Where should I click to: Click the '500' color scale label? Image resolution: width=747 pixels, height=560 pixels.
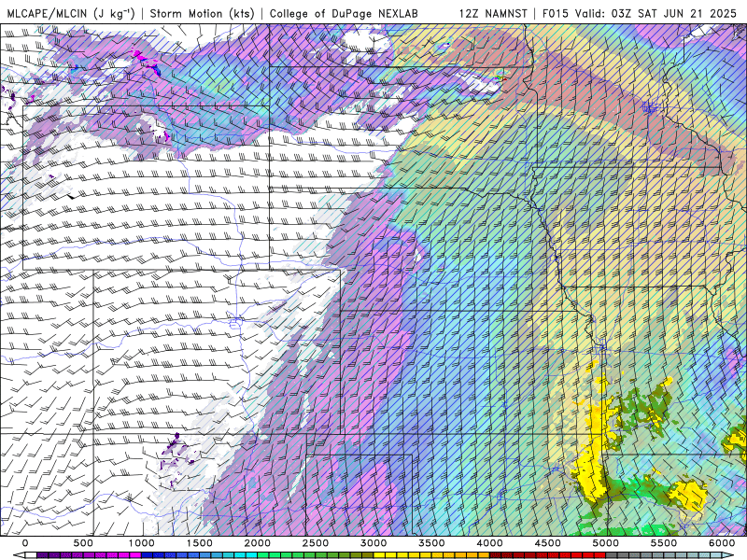point(83,543)
